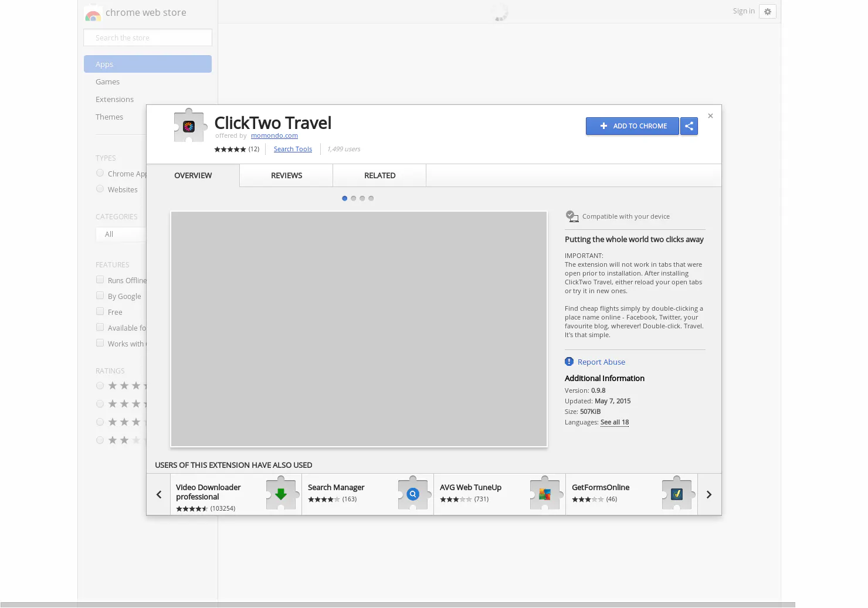Open the AVG Web TuneUp card title

tap(470, 487)
